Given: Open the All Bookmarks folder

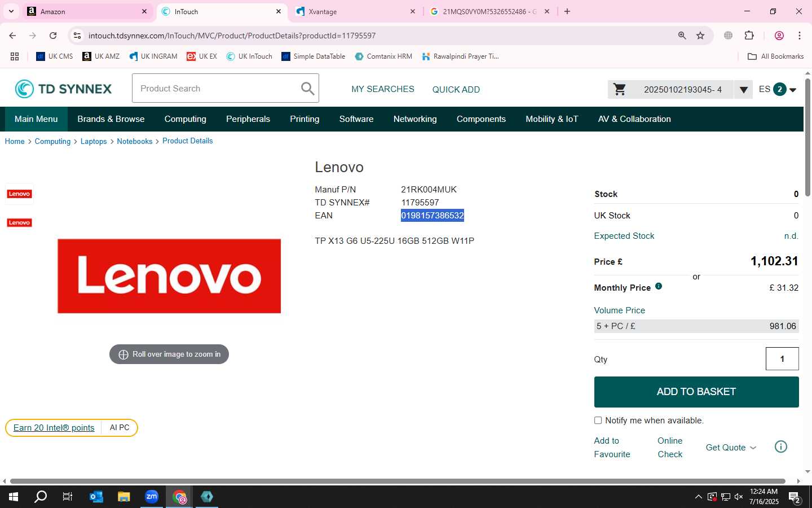Looking at the screenshot, I should [775, 56].
